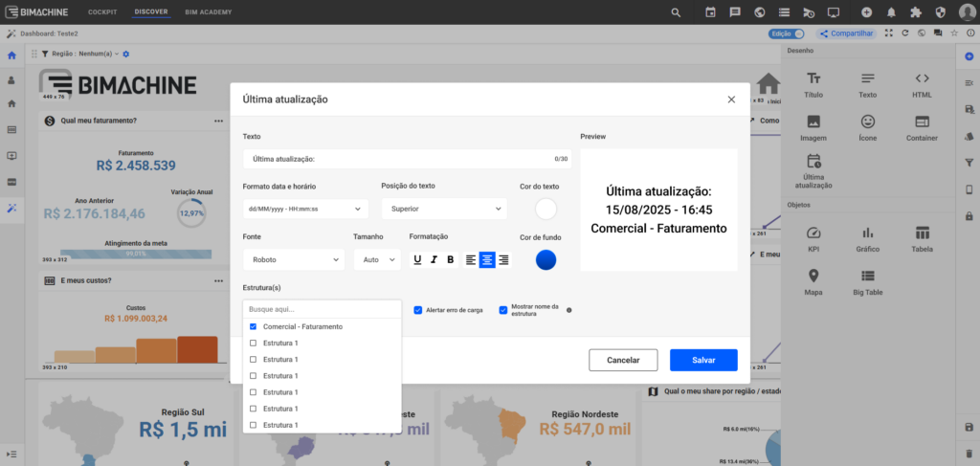Switch to the Cockpit tab
This screenshot has width=980, height=466.
pos(102,12)
